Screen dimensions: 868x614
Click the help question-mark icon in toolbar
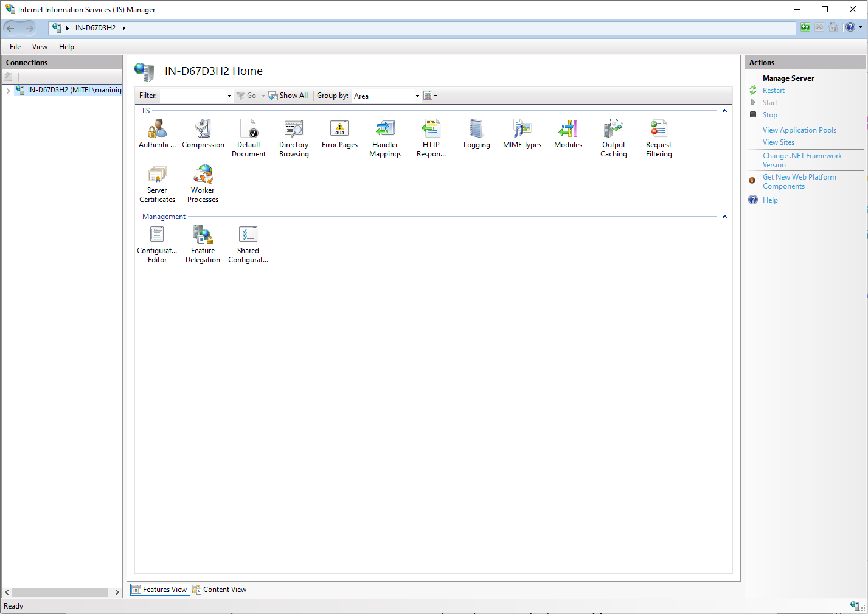[850, 27]
